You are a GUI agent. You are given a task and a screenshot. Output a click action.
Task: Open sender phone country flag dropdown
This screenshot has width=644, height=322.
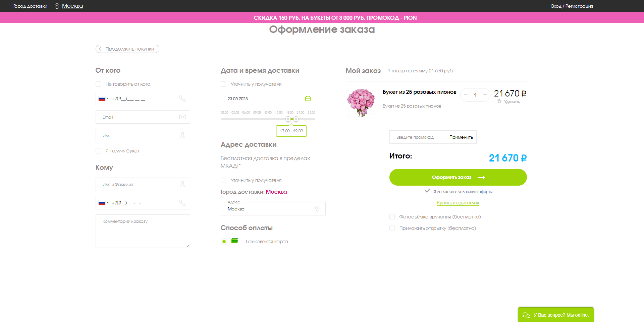(103, 99)
